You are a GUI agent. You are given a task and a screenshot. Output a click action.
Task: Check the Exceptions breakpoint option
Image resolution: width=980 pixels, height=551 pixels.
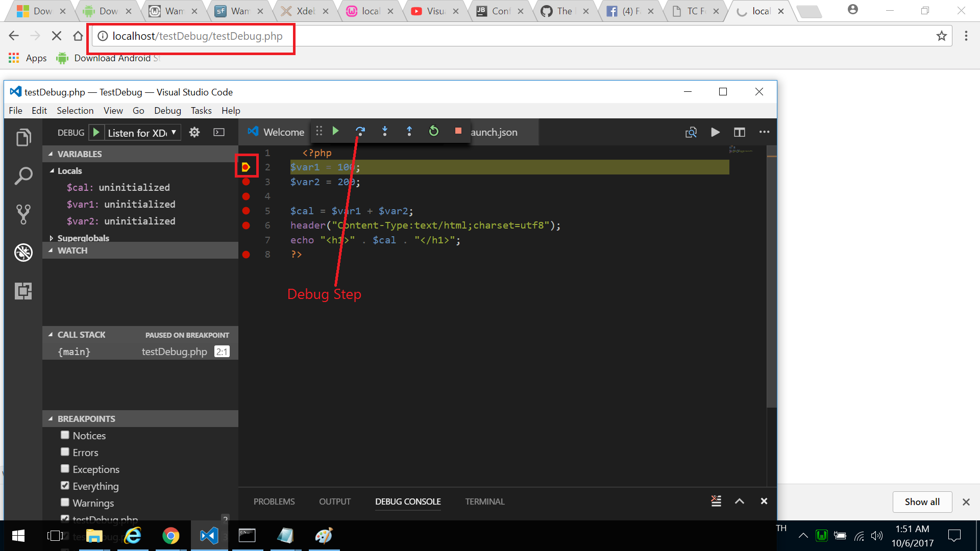(65, 468)
